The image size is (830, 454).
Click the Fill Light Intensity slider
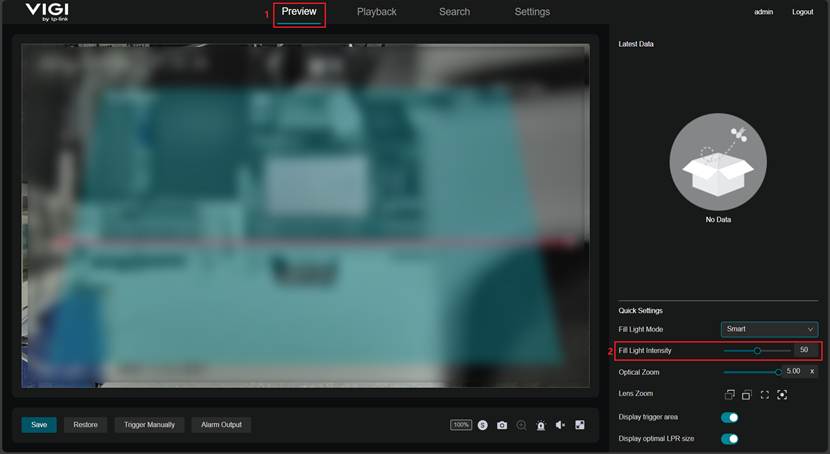(x=757, y=351)
